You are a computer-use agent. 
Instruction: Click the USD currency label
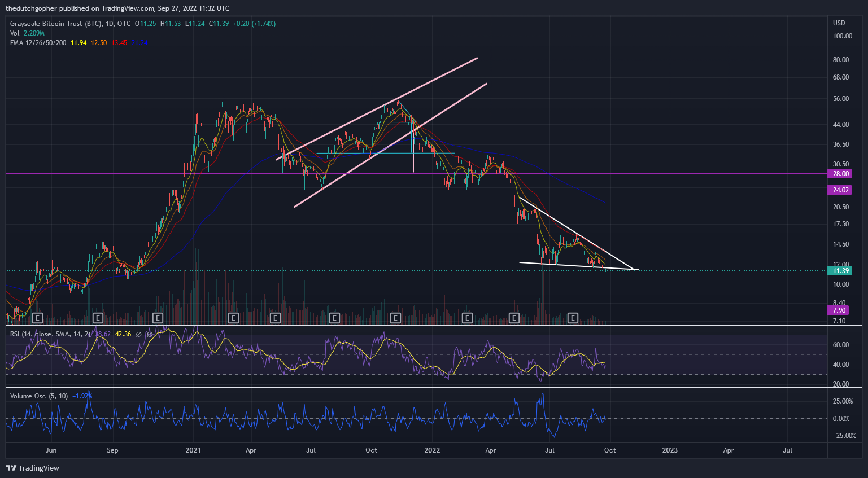click(x=839, y=23)
